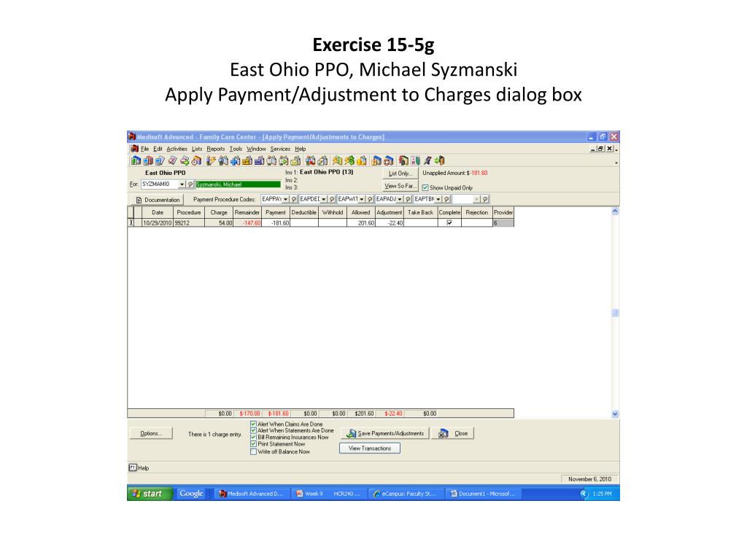Toggle Complete checkbox in 99212 row
Viewport: 747px width, 560px height.
point(449,222)
